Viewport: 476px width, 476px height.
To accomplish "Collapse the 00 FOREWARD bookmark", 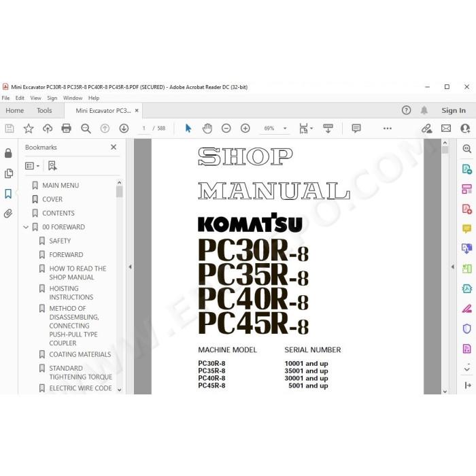I will coord(26,227).
